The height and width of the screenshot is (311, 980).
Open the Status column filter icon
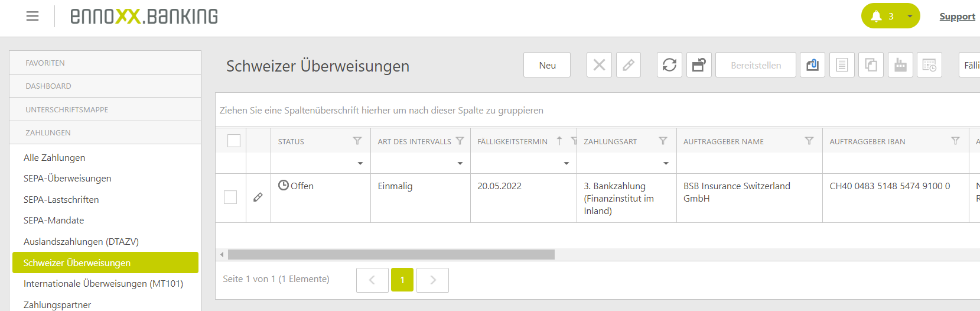[357, 141]
